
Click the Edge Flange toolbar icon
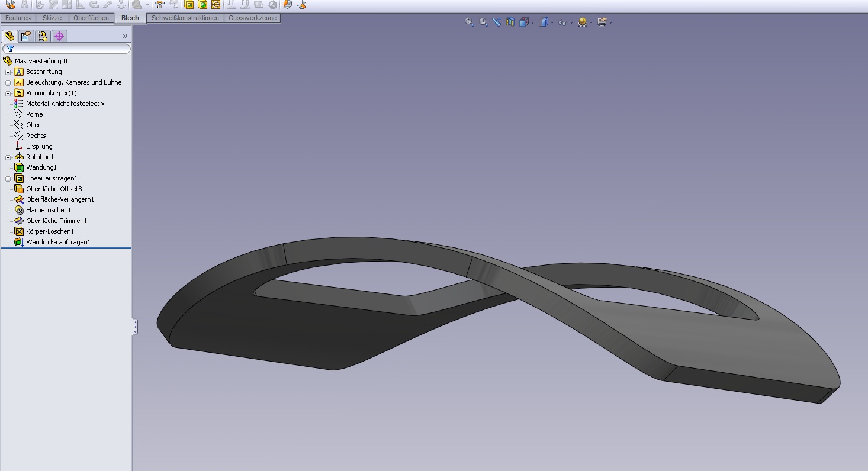pos(40,4)
